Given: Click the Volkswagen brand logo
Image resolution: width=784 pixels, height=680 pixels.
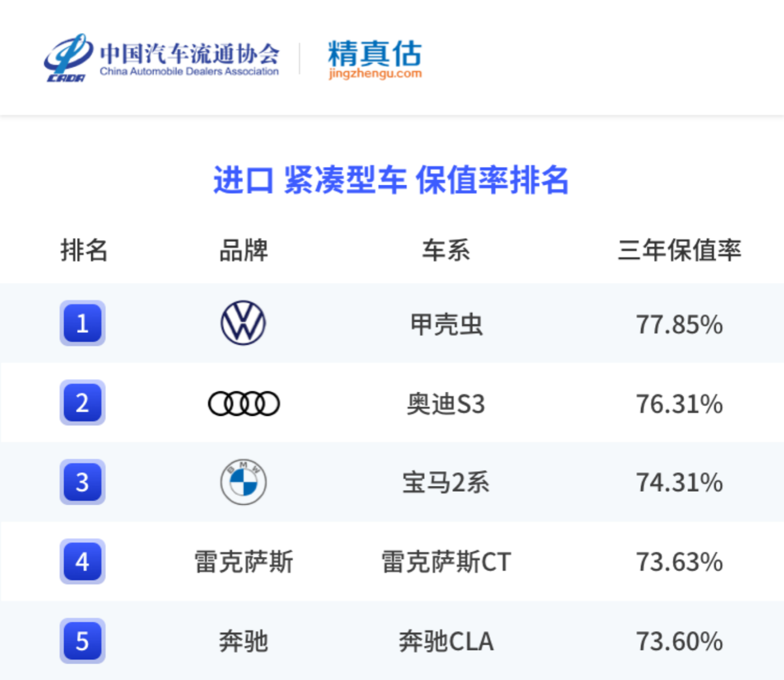Looking at the screenshot, I should [x=243, y=323].
